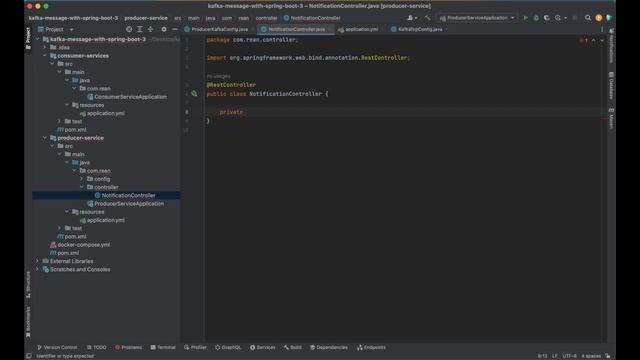The image size is (640, 360).
Task: Collapse all in Project panel toolbar
Action: coord(150,29)
